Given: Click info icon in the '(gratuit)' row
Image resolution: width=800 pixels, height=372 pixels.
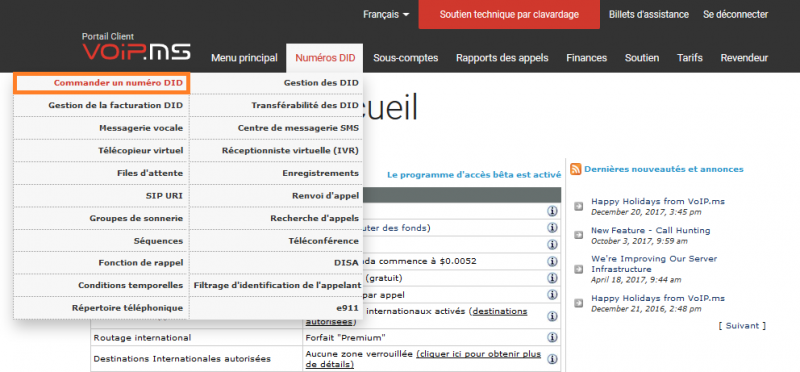Looking at the screenshot, I should click(x=552, y=278).
